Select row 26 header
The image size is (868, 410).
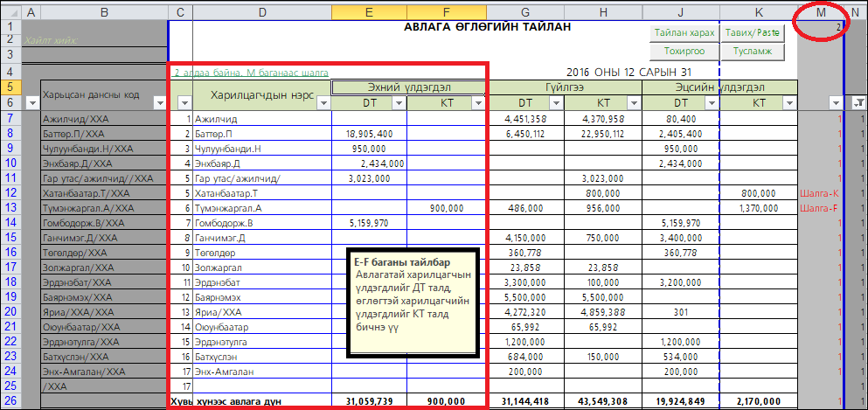(x=10, y=400)
